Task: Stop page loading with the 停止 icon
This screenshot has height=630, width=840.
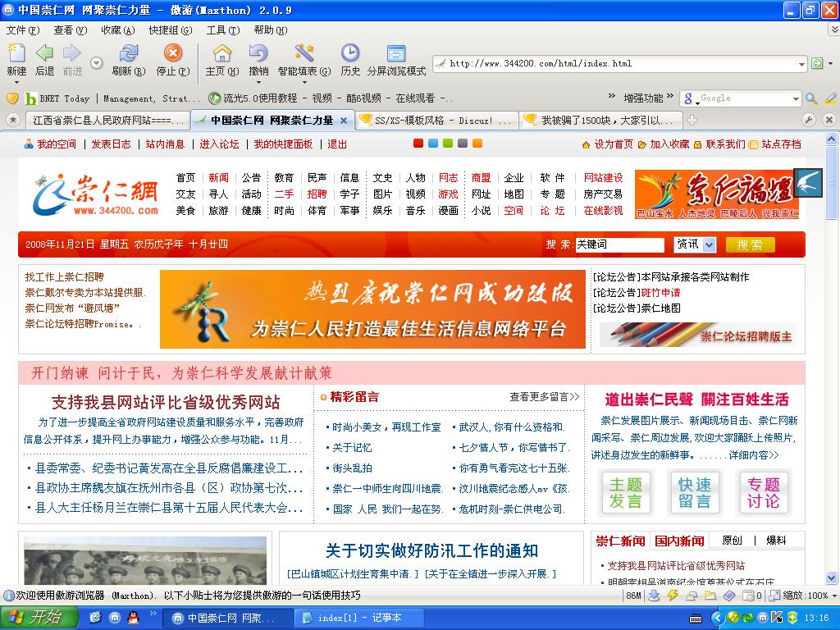Action: coord(172,54)
